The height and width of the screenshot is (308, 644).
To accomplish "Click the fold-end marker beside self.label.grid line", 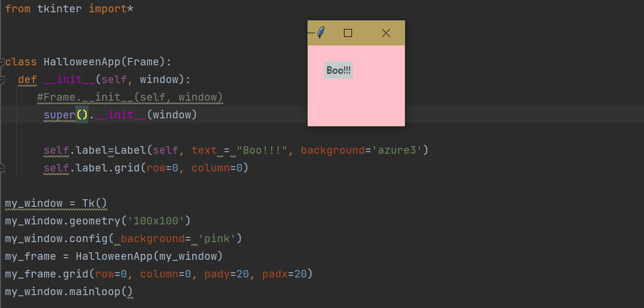I will [x=2, y=168].
